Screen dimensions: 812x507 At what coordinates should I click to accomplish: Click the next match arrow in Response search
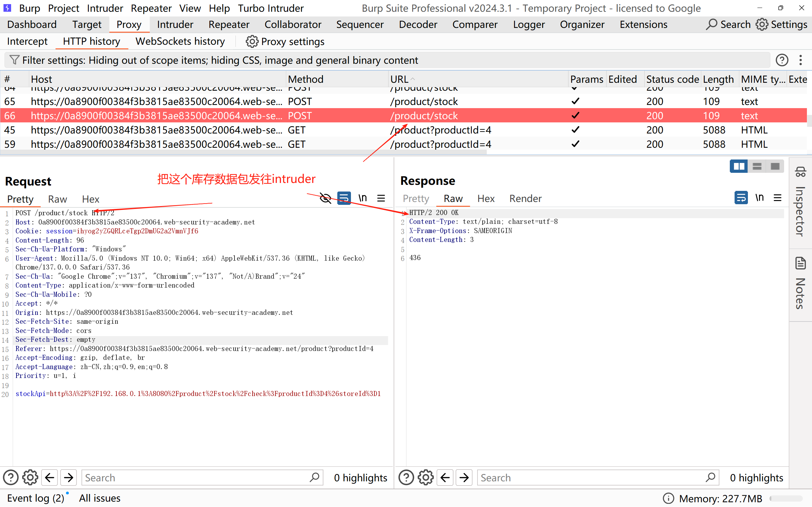tap(464, 478)
